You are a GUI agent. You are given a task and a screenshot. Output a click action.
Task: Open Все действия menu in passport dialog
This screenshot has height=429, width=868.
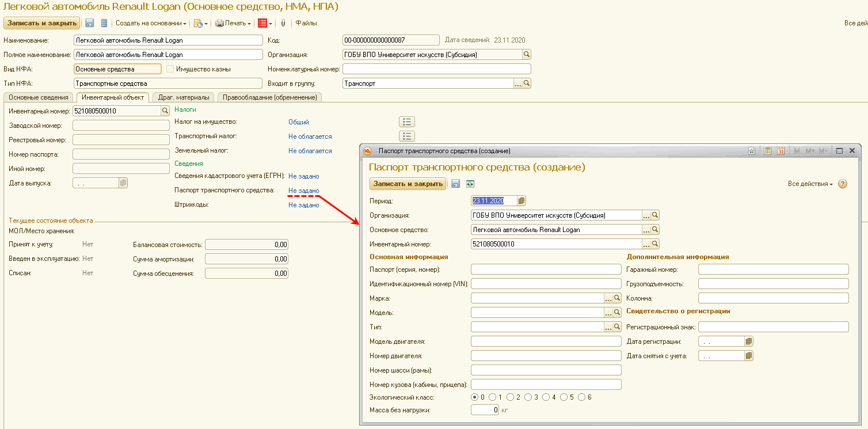810,184
